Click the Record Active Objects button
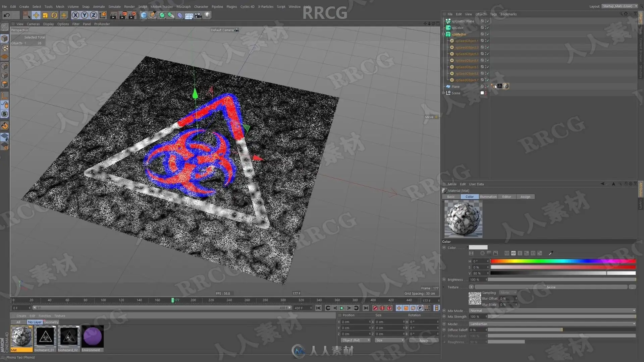This screenshot has width=644, height=362. tap(375, 308)
